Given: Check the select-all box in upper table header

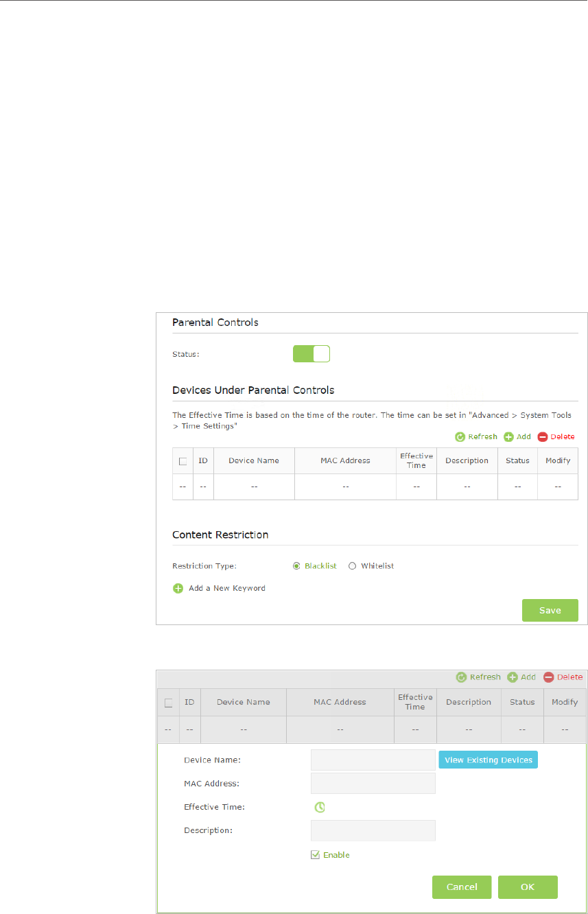Looking at the screenshot, I should tap(183, 461).
